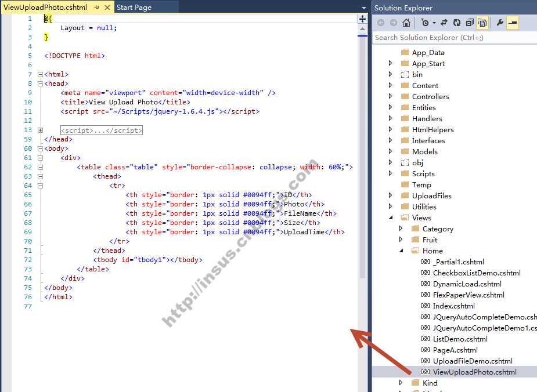
Task: Collapse the head tag on line 8
Action: (40, 84)
